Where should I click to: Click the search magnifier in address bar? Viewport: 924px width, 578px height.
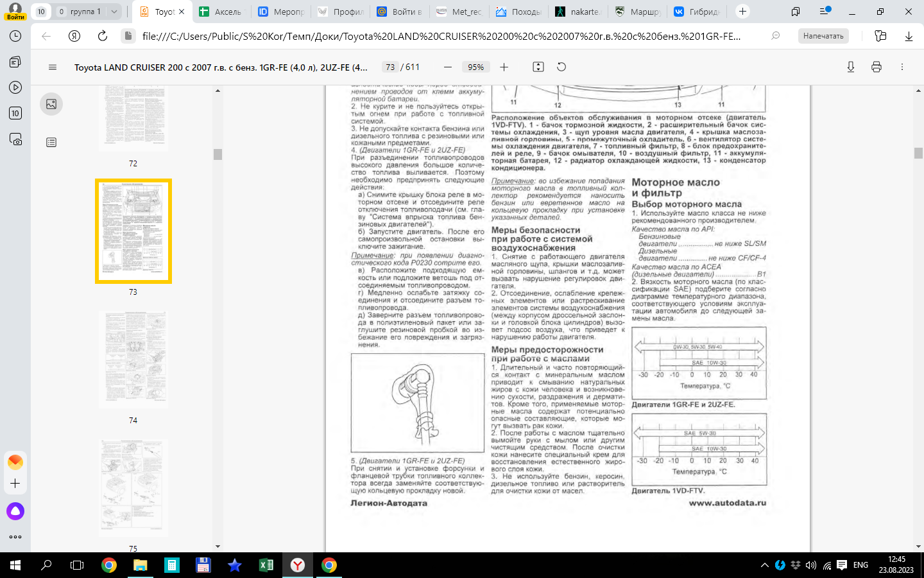[776, 36]
